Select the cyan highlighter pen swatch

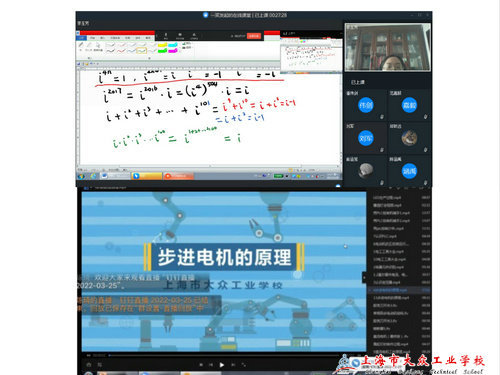click(x=173, y=45)
